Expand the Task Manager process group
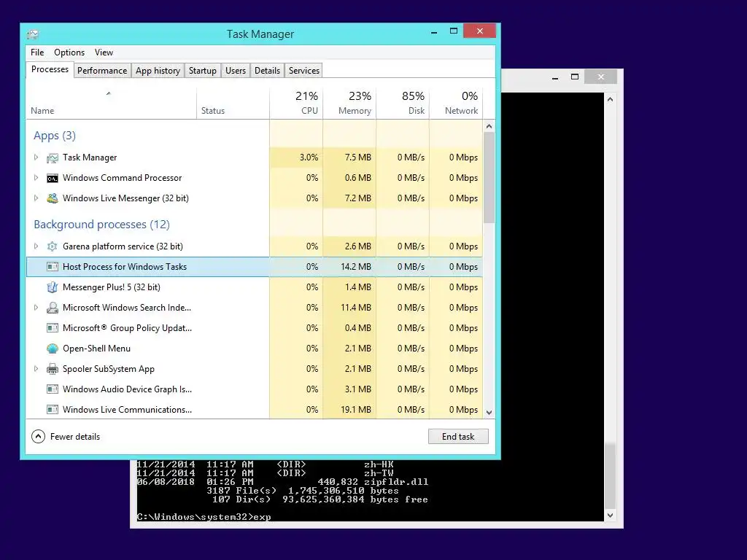Image resolution: width=747 pixels, height=560 pixels. coord(36,157)
